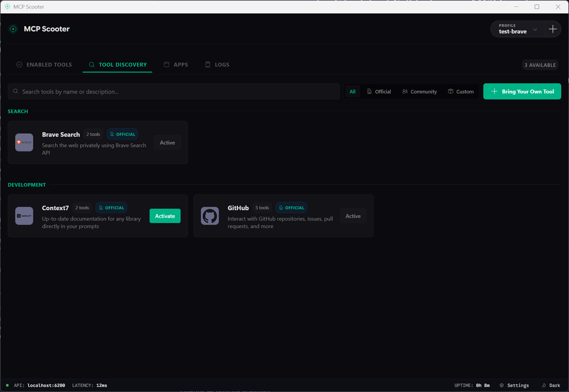Click the GitHub octocat logo thumbnail

click(x=210, y=216)
